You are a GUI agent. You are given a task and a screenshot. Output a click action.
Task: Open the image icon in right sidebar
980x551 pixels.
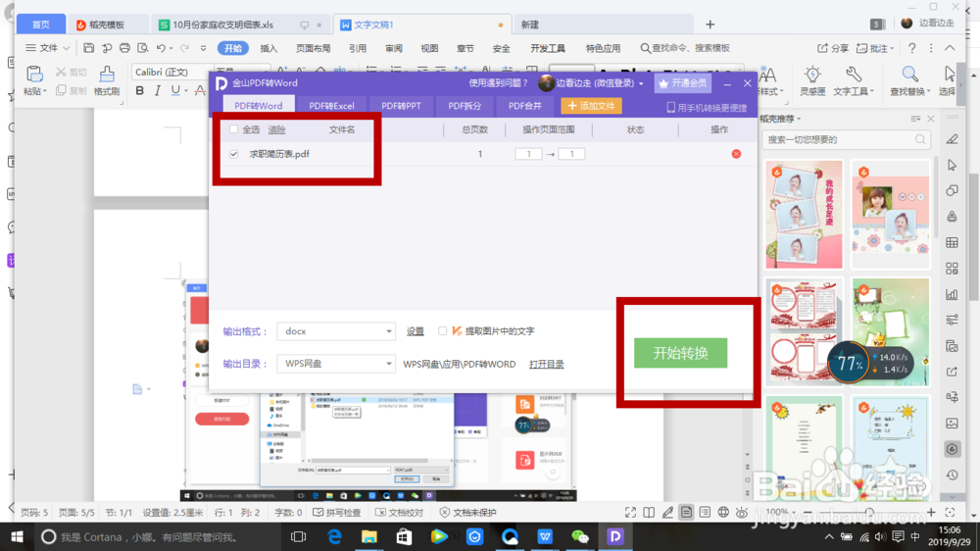click(952, 424)
